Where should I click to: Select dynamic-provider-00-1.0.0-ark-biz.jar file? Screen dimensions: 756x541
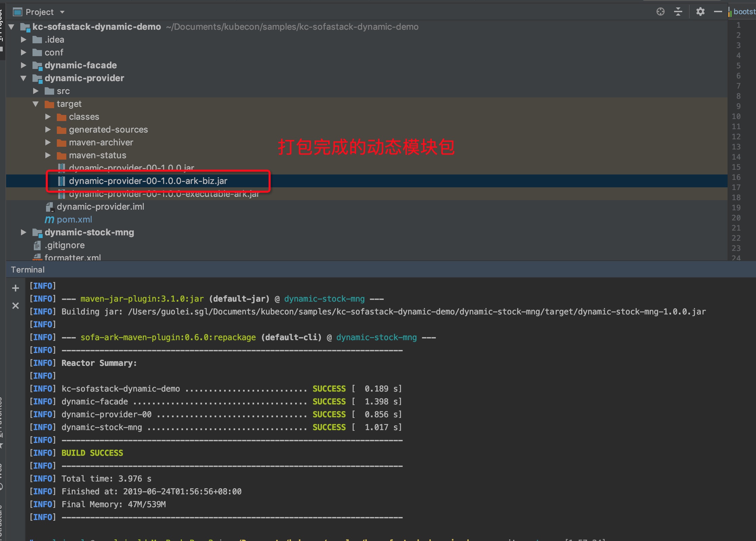pos(148,181)
